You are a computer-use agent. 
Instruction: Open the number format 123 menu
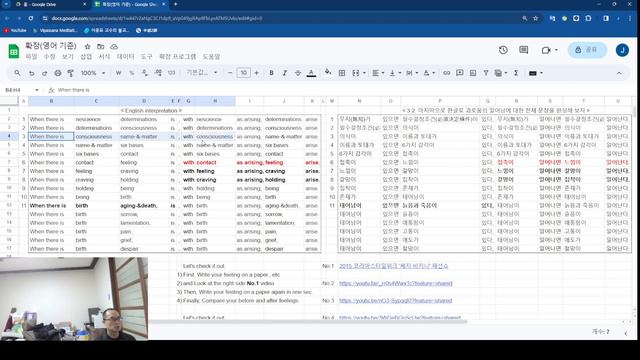(171, 73)
